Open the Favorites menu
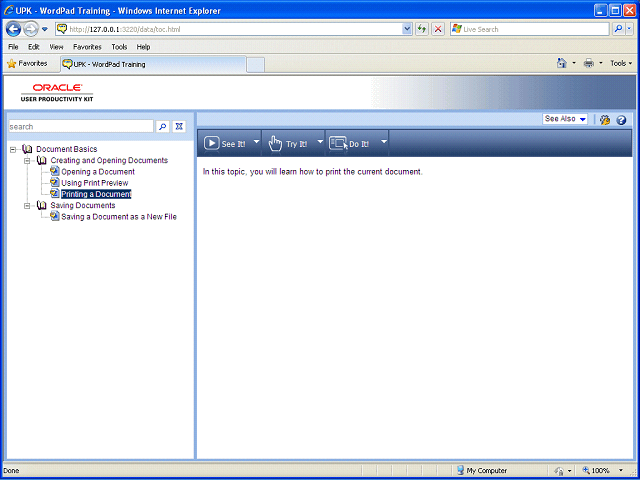The width and height of the screenshot is (640, 480). pos(87,47)
